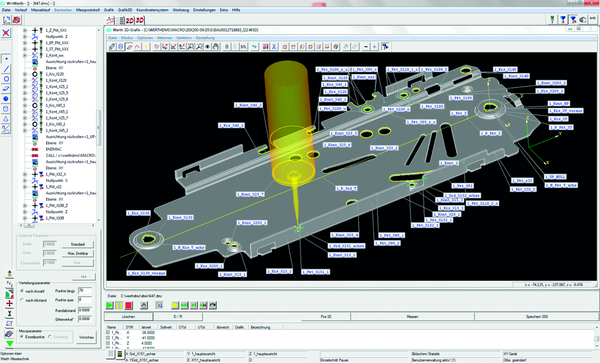
Task: Select the line element tool in sidebar
Action: click(x=6, y=69)
